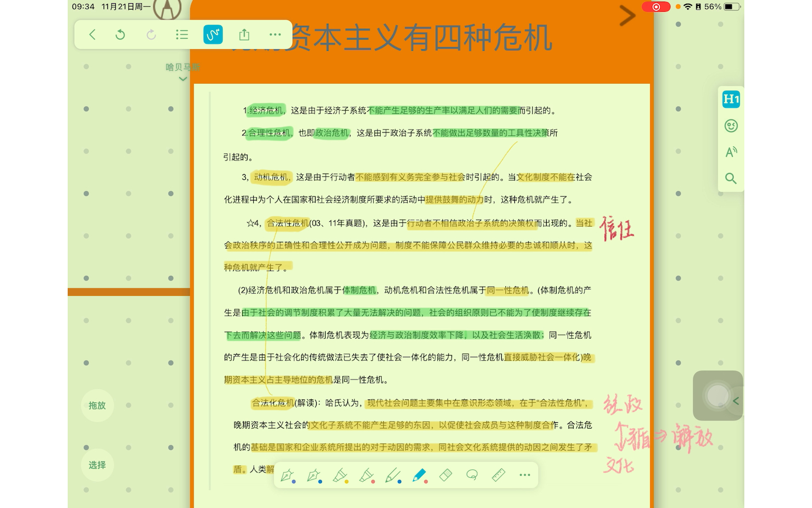Tap the highlighted term 合理性危机
This screenshot has height=508, width=812.
point(269,133)
